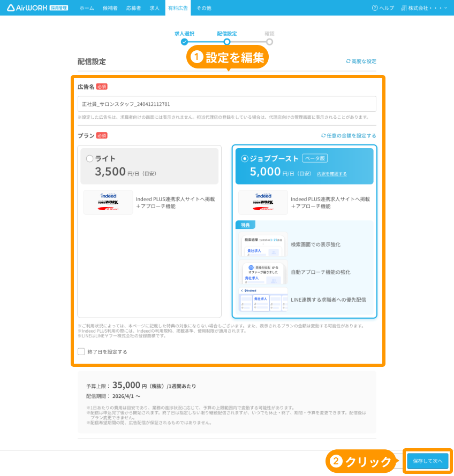
Task: Click the LINE連携 priority delivery thumbnail
Action: coord(263,300)
